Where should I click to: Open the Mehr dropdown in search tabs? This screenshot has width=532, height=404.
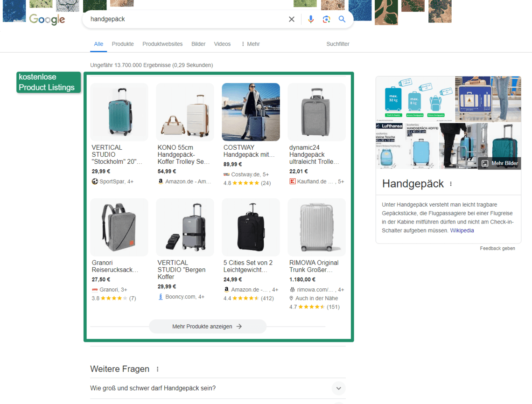tap(251, 44)
